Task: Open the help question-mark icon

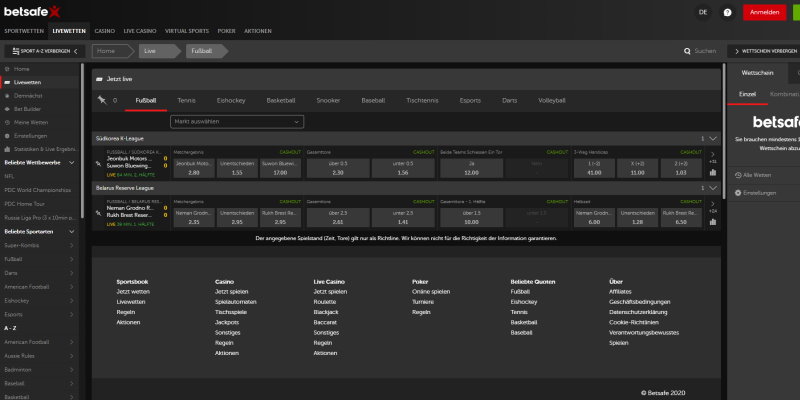Action: click(727, 12)
